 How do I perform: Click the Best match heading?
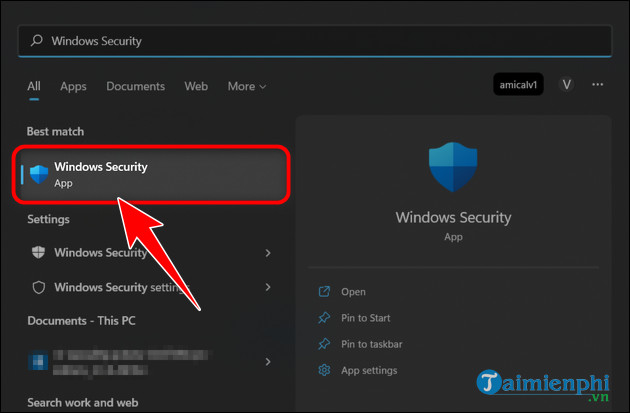click(55, 132)
